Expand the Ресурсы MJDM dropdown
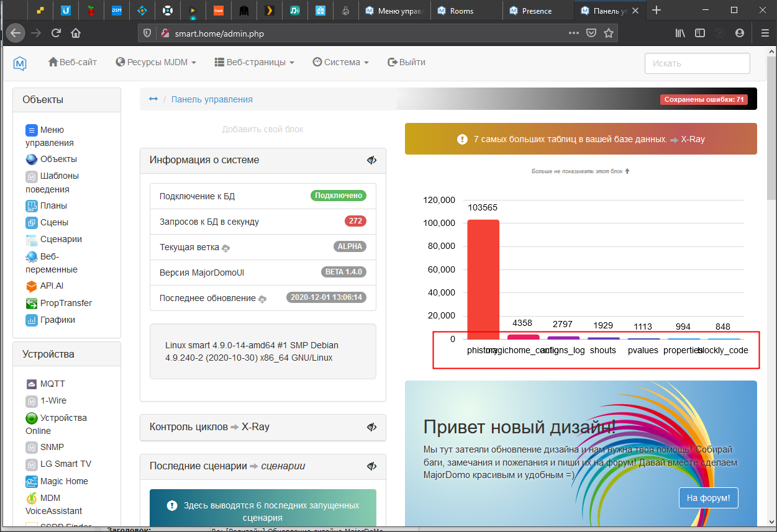 (x=156, y=62)
